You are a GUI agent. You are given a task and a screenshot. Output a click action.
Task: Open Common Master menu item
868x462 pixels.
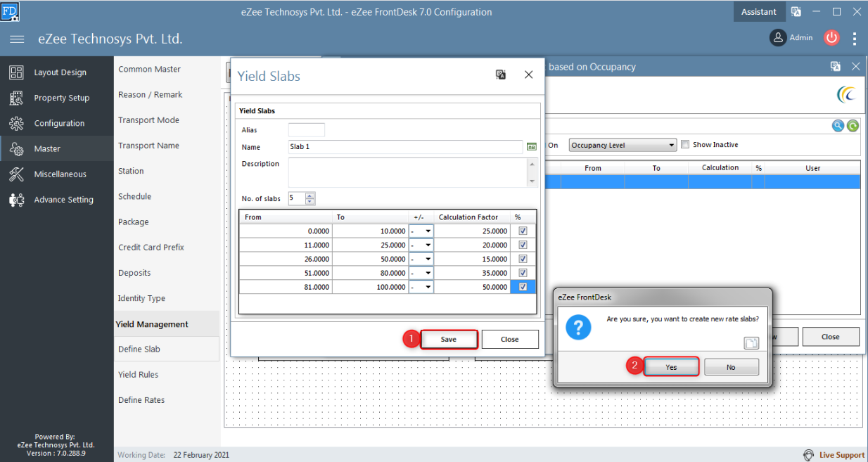point(149,69)
